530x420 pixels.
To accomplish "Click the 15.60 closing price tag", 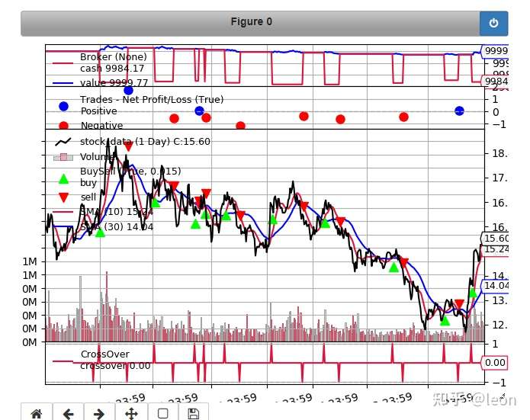I will coord(496,239).
